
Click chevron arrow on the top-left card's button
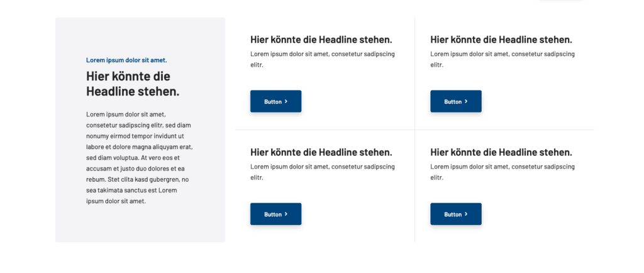coord(286,101)
